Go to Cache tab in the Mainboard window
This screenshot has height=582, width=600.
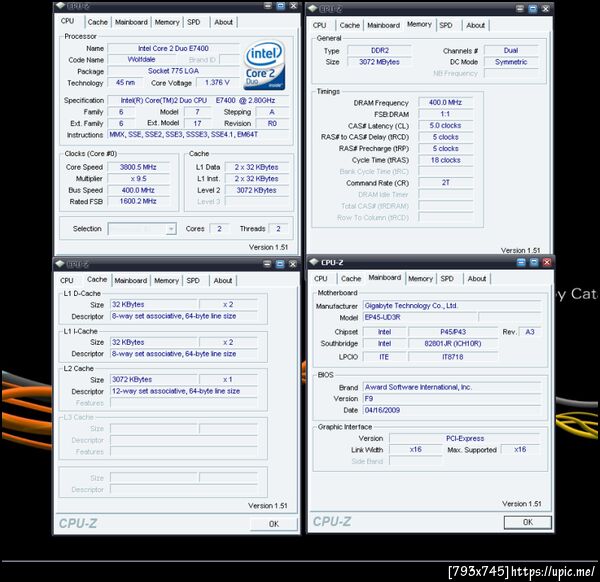(351, 279)
